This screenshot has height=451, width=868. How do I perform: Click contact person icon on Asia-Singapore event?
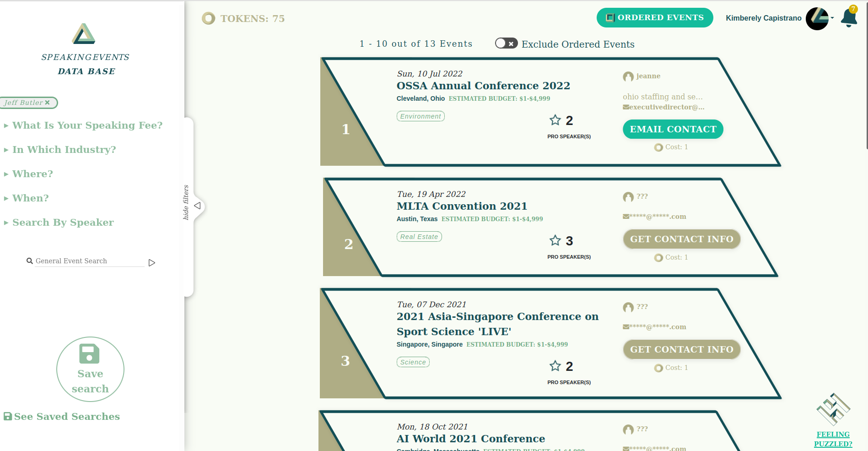pos(628,307)
